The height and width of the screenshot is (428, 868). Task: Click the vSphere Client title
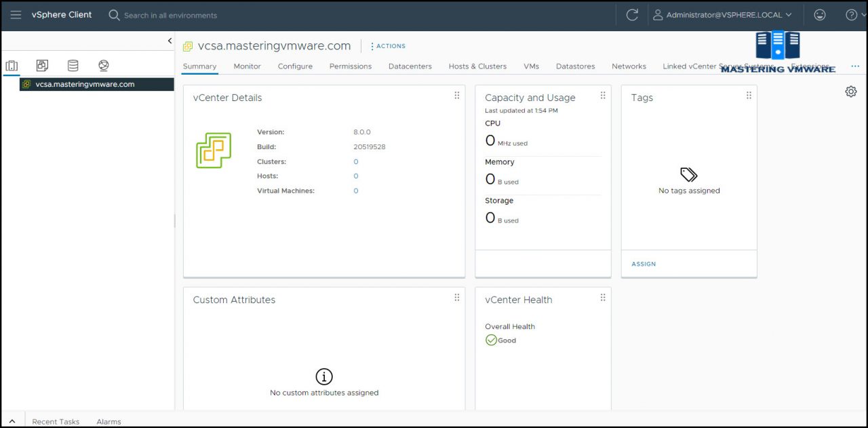point(62,15)
